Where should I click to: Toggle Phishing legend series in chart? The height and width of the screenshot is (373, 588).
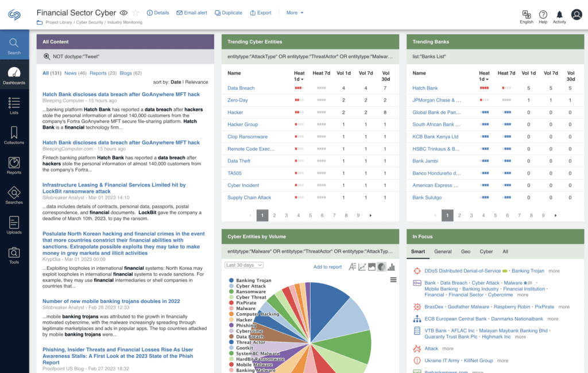coord(243,325)
